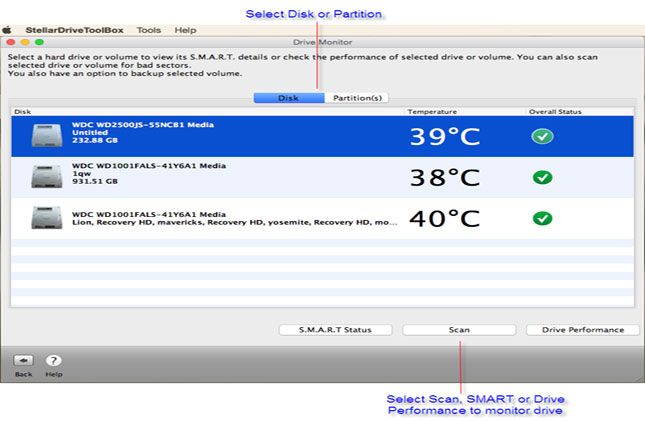Click the S.M.A.R.T Status button

click(x=335, y=330)
